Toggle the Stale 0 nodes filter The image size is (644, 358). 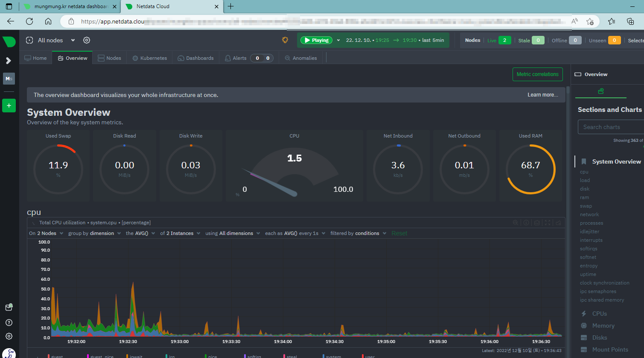pos(531,40)
